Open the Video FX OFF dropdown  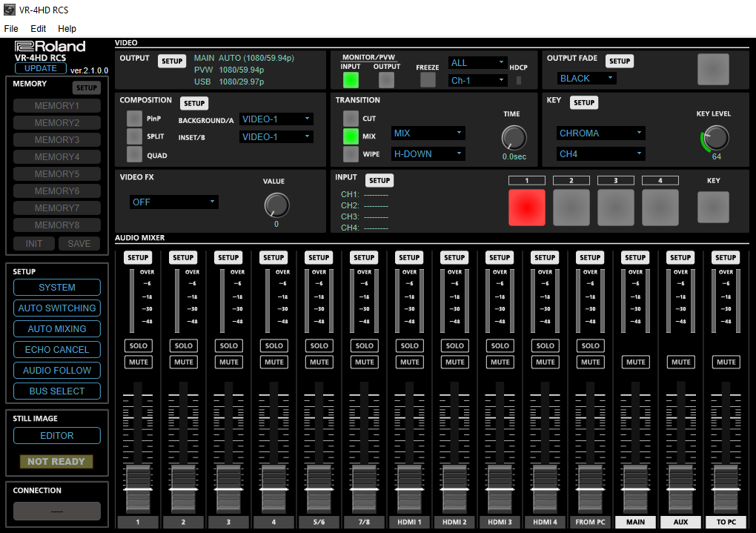(x=173, y=202)
